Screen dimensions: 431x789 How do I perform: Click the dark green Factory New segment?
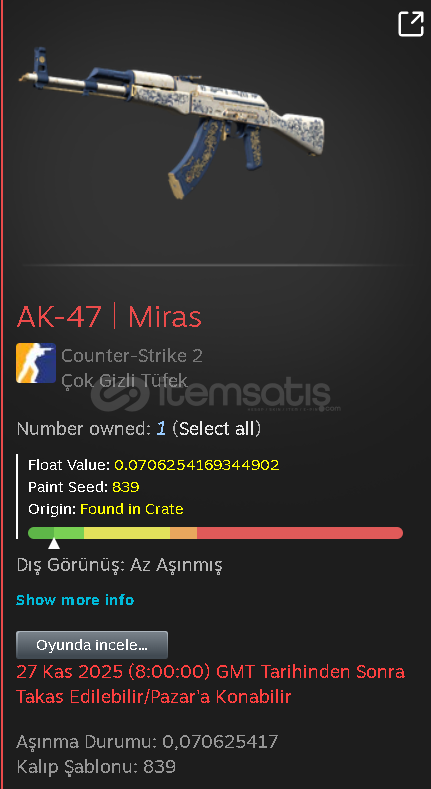(x=41, y=533)
